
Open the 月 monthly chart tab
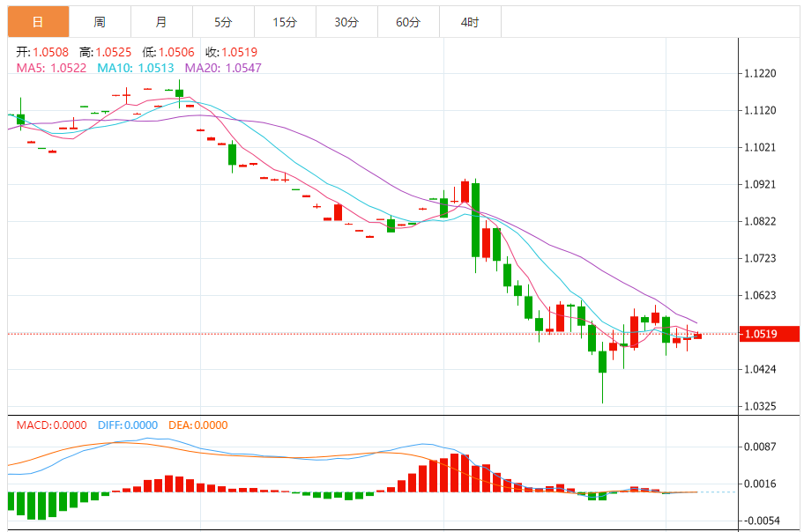[161, 22]
